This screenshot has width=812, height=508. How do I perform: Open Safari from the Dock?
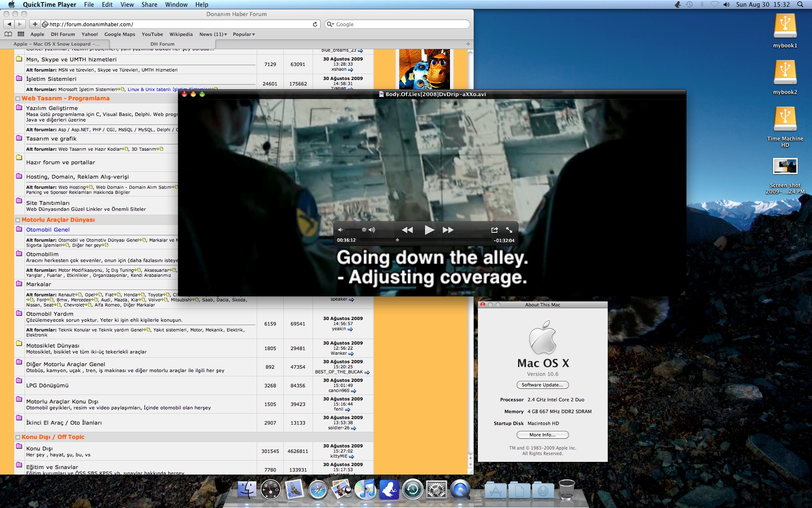[318, 490]
